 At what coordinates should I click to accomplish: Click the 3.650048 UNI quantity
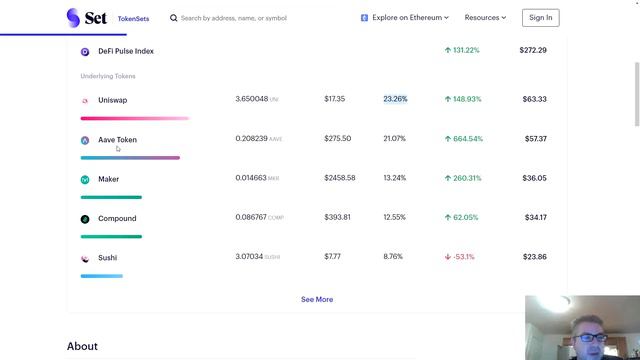pyautogui.click(x=257, y=99)
